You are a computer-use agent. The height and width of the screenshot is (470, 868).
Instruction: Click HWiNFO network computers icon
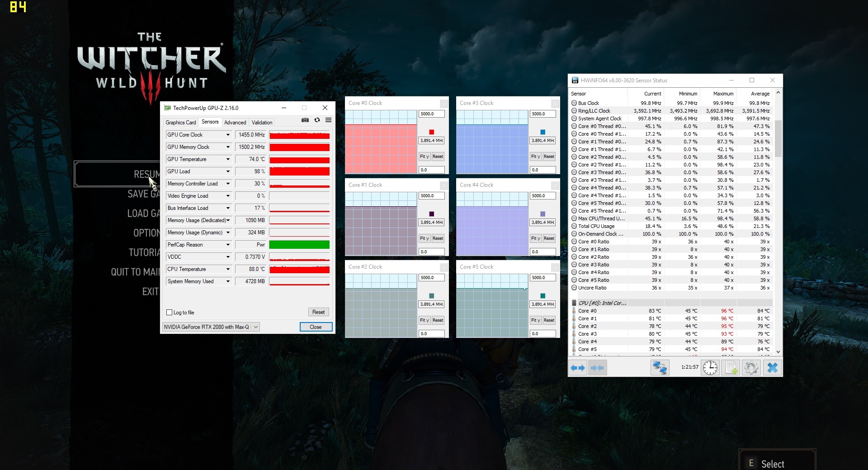[659, 368]
